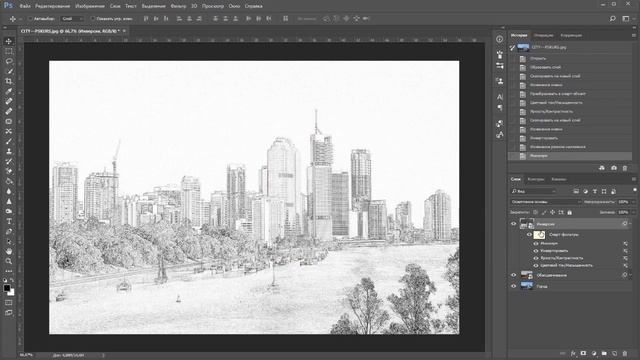Open the Layers panel flyout menu
The image size is (640, 360).
pos(634,179)
